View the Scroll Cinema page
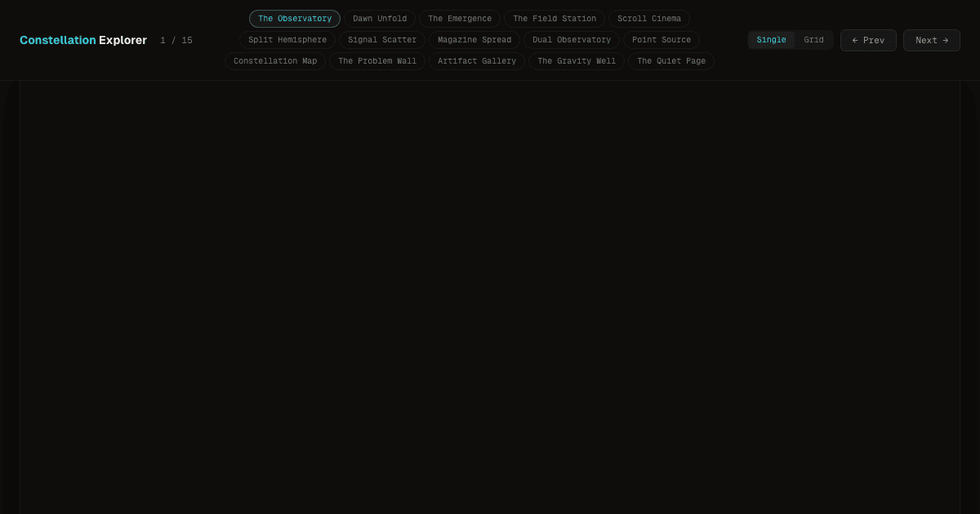980x514 pixels. [649, 18]
